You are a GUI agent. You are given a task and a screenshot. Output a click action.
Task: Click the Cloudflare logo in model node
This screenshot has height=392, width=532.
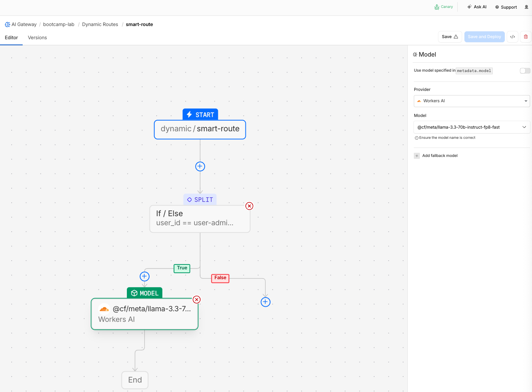[104, 309]
